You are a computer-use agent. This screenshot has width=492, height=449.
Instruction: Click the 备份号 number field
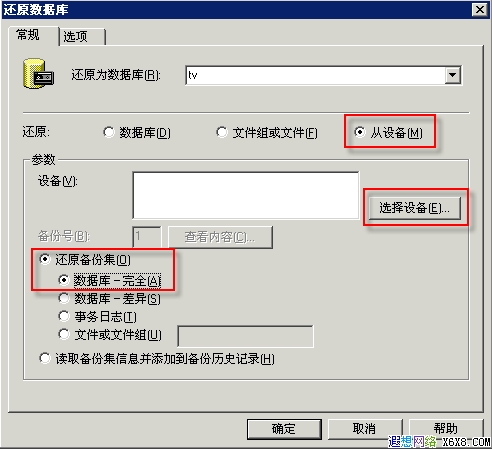[x=147, y=237]
